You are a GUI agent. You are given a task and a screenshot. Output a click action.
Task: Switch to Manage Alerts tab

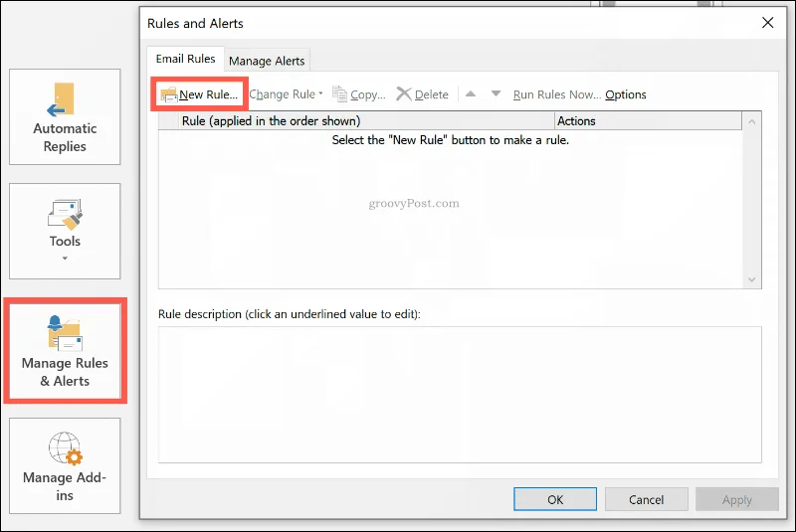coord(267,61)
